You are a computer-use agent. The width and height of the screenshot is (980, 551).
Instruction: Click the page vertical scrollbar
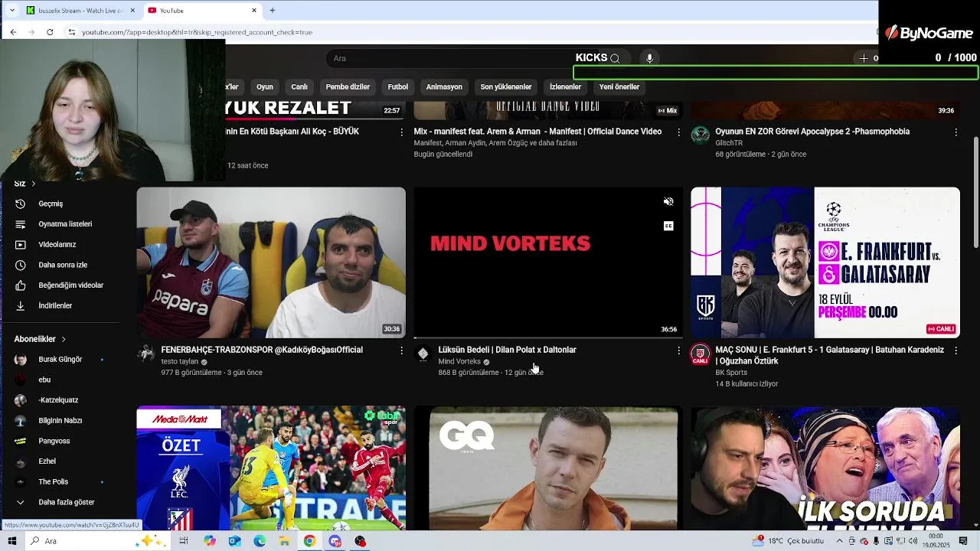pyautogui.click(x=976, y=191)
